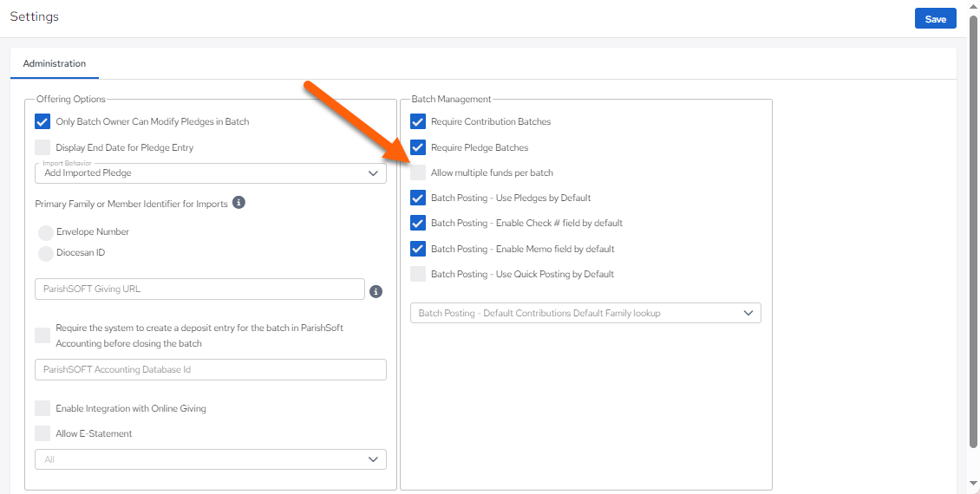The image size is (980, 494).
Task: Select the Envelope Number radio button
Action: pyautogui.click(x=46, y=233)
